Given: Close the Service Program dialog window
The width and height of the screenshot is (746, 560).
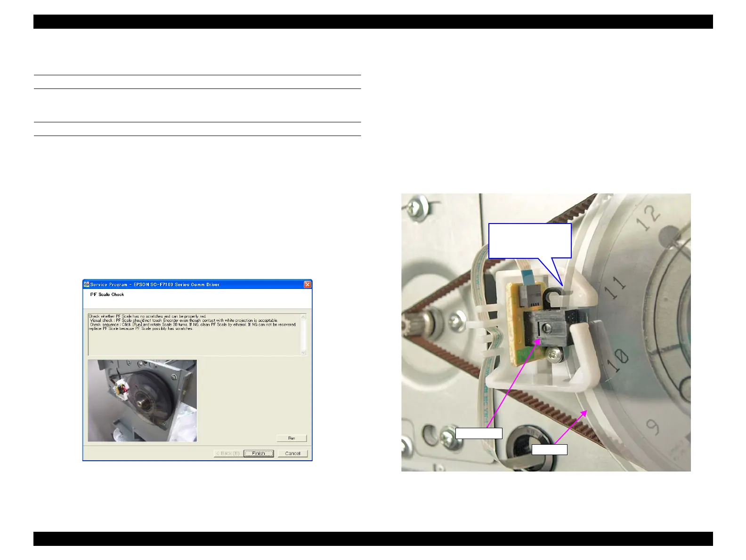Looking at the screenshot, I should 307,284.
